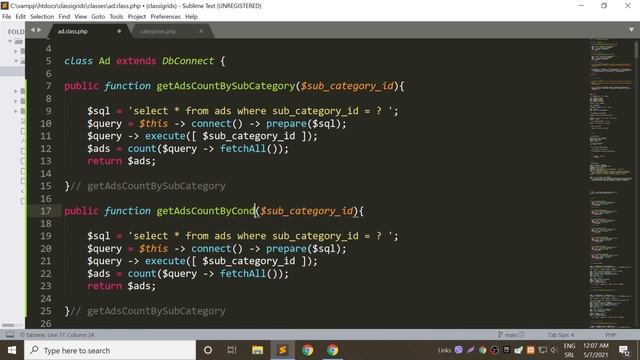Click the comment on line 15
Image resolution: width=640 pixels, height=360 pixels.
148,186
